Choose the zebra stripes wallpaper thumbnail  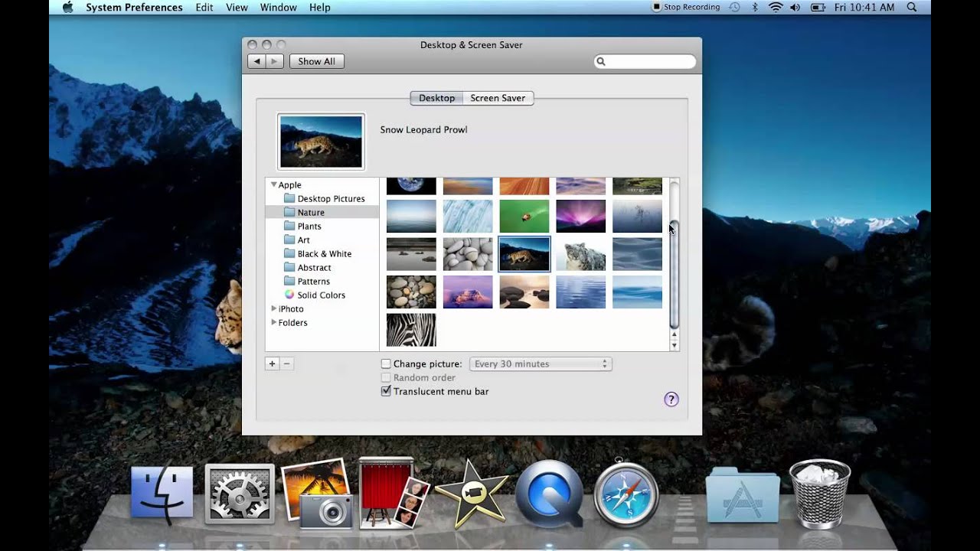(411, 330)
